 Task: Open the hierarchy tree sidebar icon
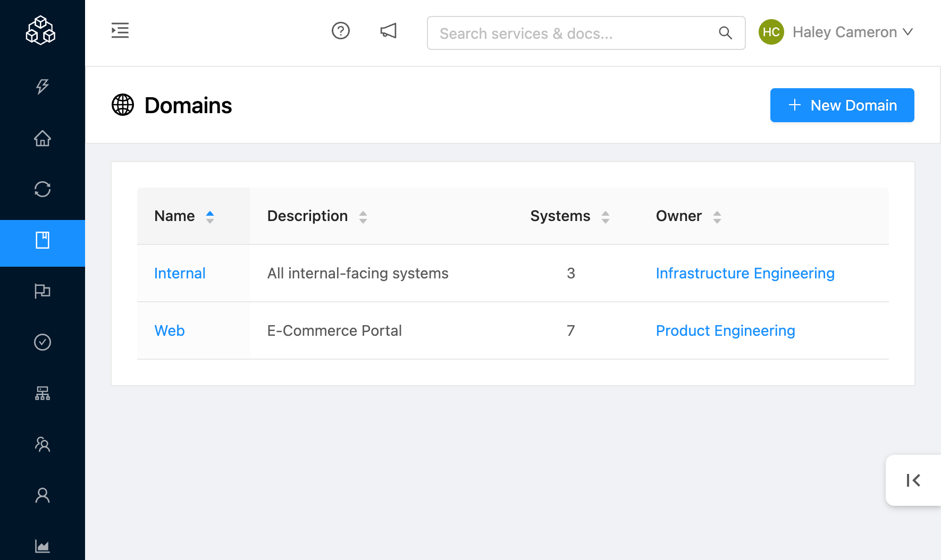click(43, 393)
